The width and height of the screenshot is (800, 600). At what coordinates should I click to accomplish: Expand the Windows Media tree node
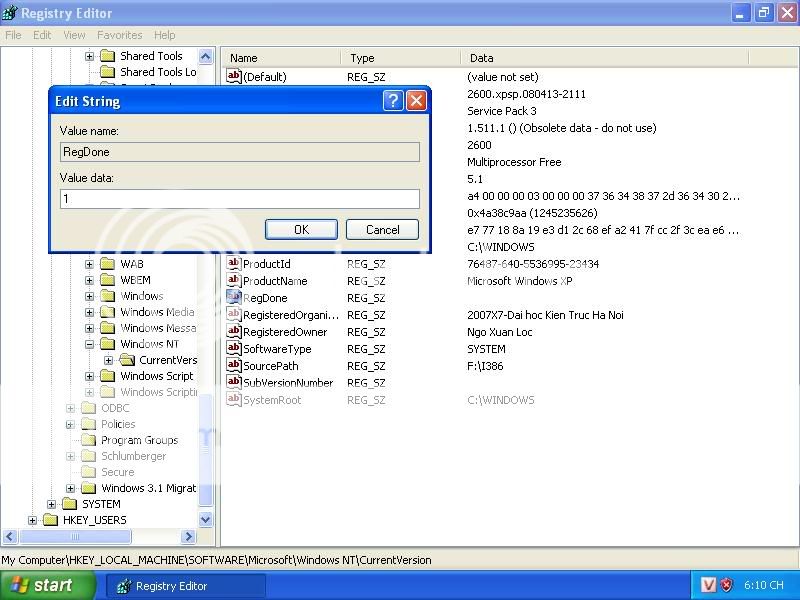[x=89, y=312]
